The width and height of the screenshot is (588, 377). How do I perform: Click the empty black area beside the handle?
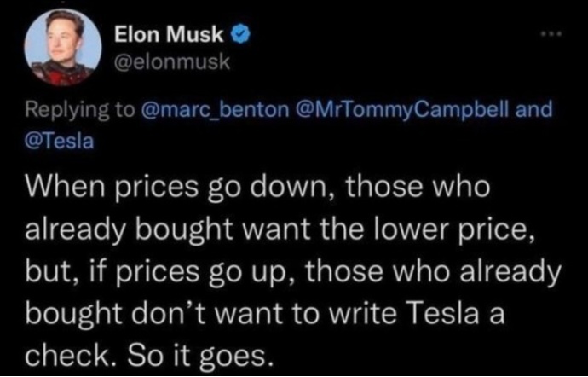click(x=375, y=62)
